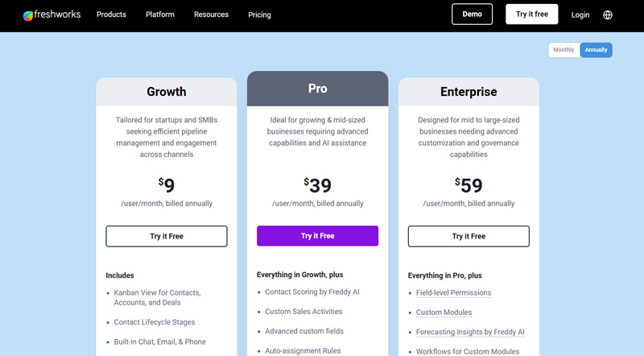
Task: Click Try it free in header
Action: pos(532,14)
